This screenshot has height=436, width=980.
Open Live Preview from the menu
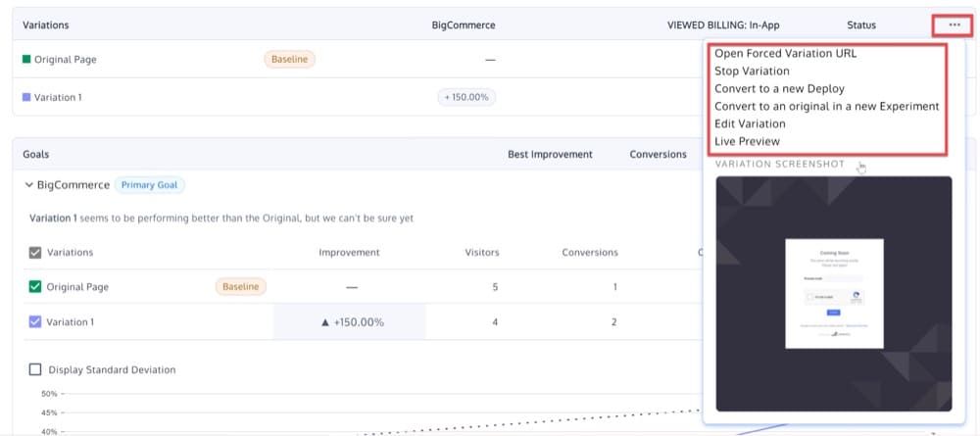point(747,142)
